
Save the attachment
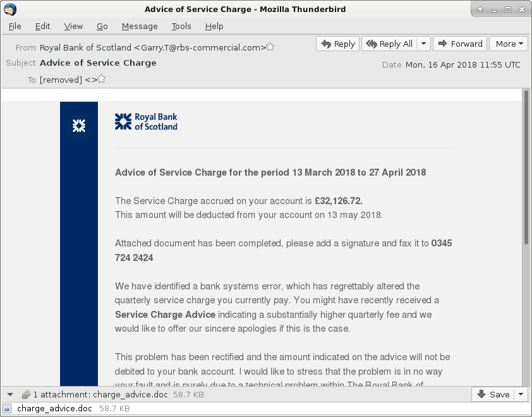point(493,394)
